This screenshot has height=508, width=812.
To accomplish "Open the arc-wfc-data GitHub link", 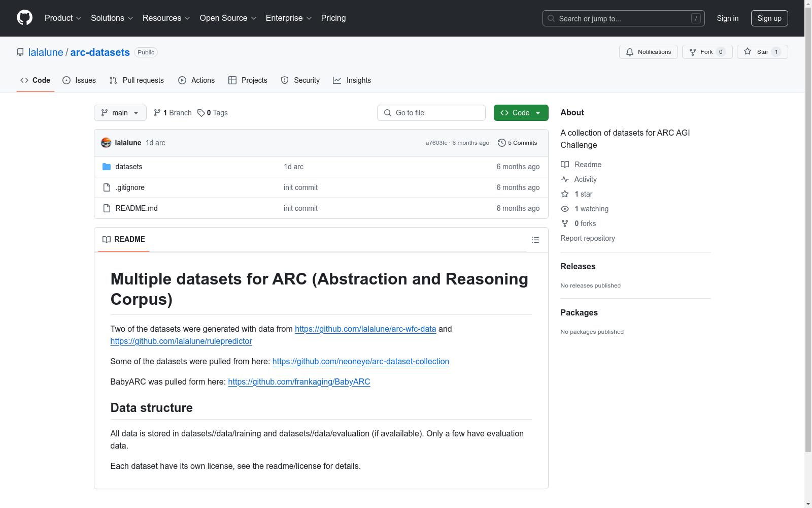I will click(x=365, y=329).
